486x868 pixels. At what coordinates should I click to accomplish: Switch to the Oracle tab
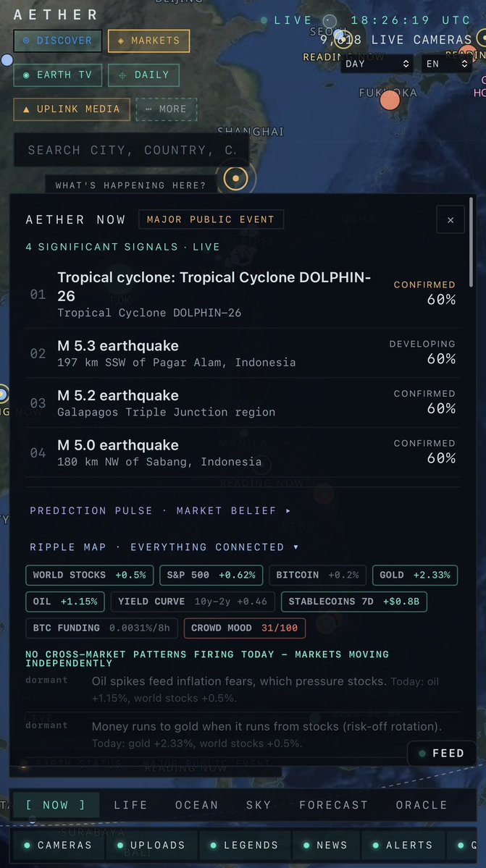pyautogui.click(x=422, y=805)
